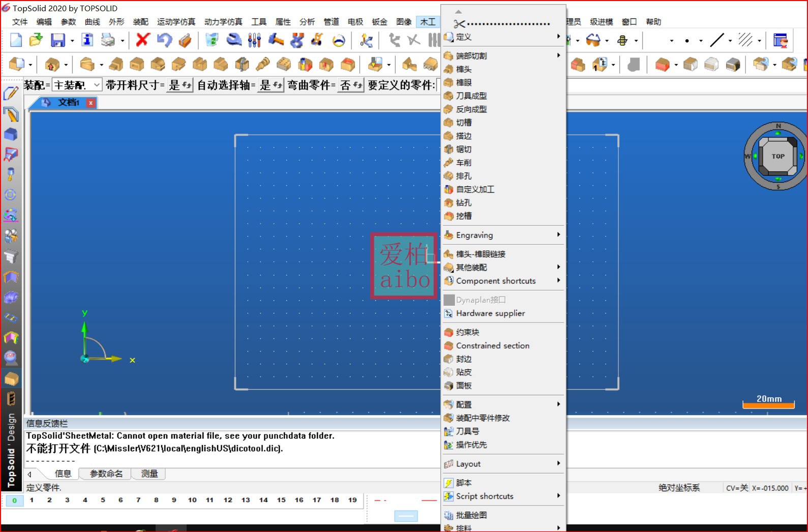Screen dimensions: 808x532
Task: Click the hammer tool icon
Action: tap(276, 40)
